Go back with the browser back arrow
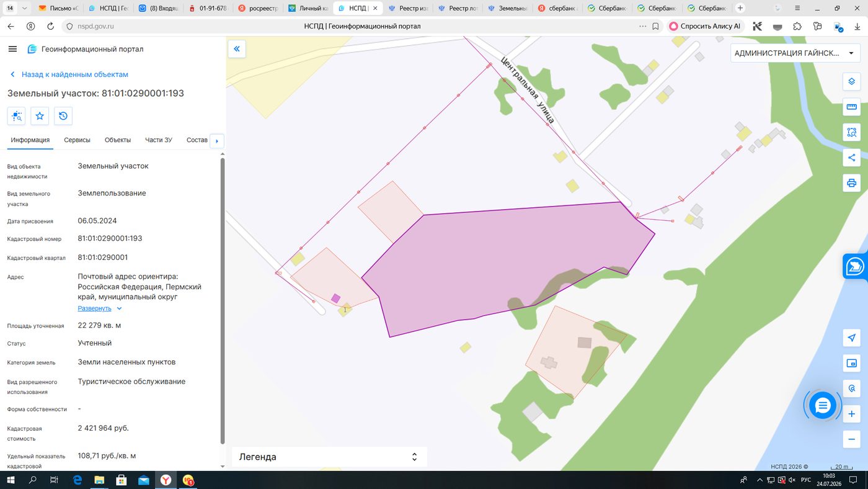Viewport: 868px width, 489px height. click(x=11, y=27)
